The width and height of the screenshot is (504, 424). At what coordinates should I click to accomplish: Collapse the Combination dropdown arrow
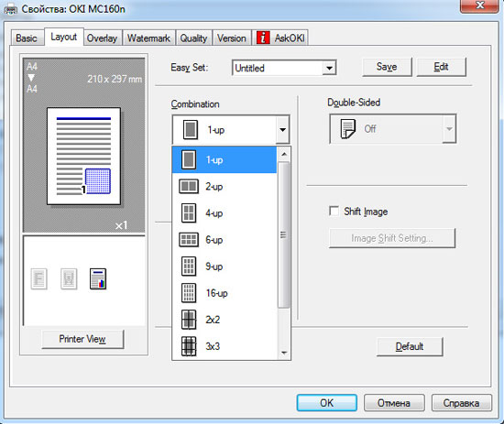pos(282,130)
